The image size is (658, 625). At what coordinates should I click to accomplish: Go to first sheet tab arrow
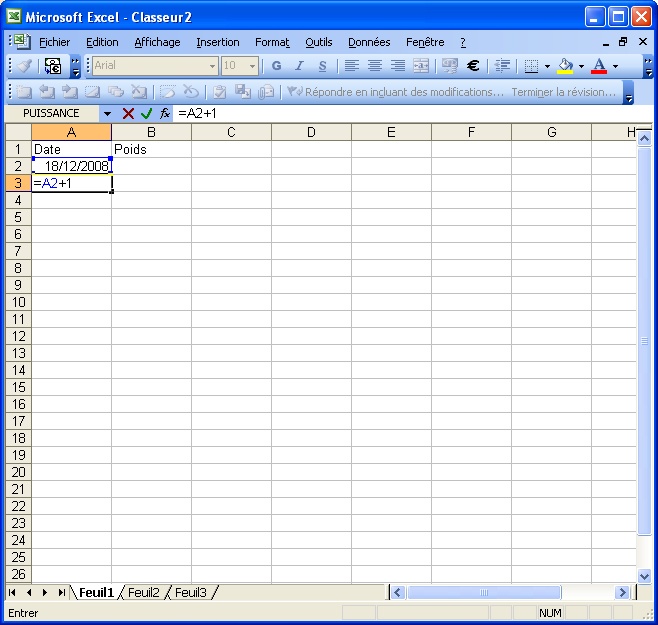[12, 593]
